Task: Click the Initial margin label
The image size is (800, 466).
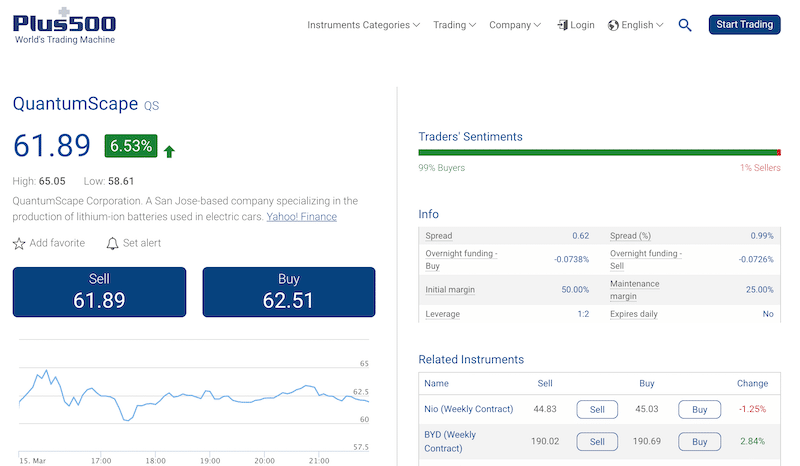Action: 450,289
